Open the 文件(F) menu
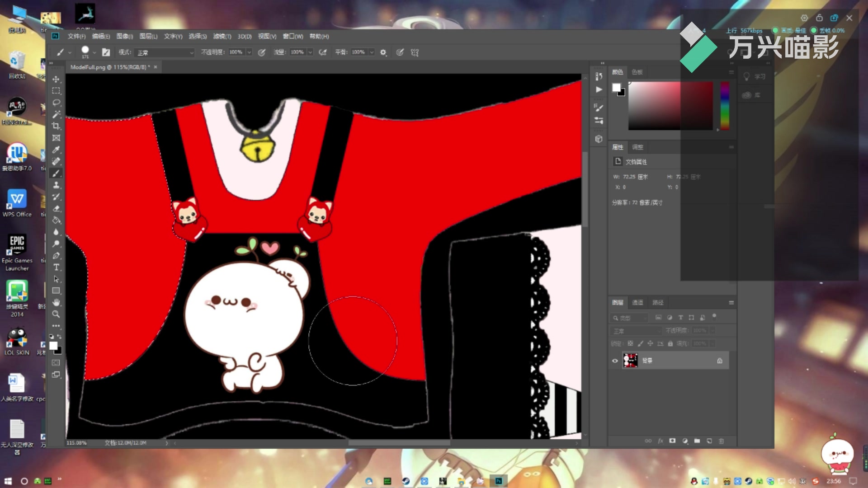The height and width of the screenshot is (488, 868). pyautogui.click(x=76, y=36)
